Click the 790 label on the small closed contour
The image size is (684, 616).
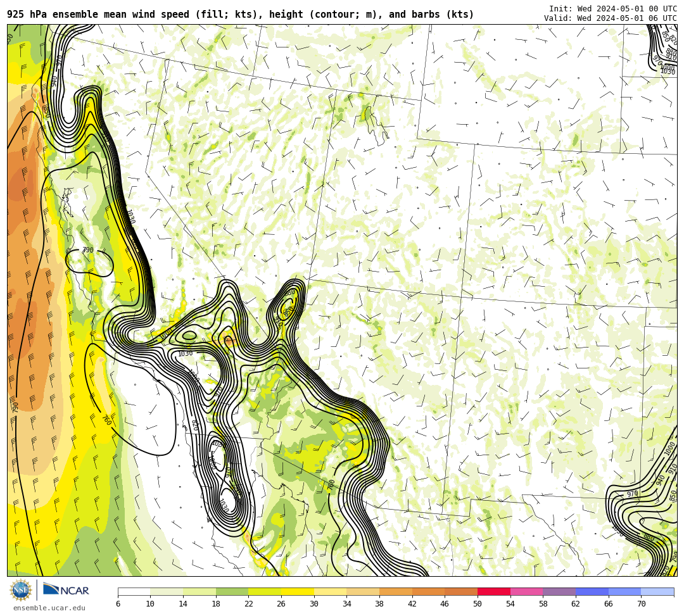click(x=88, y=250)
